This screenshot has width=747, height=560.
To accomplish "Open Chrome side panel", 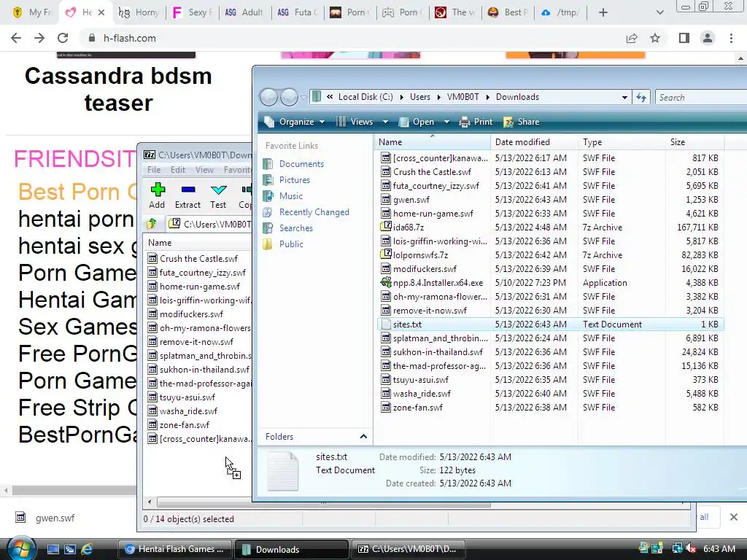I will (x=684, y=38).
